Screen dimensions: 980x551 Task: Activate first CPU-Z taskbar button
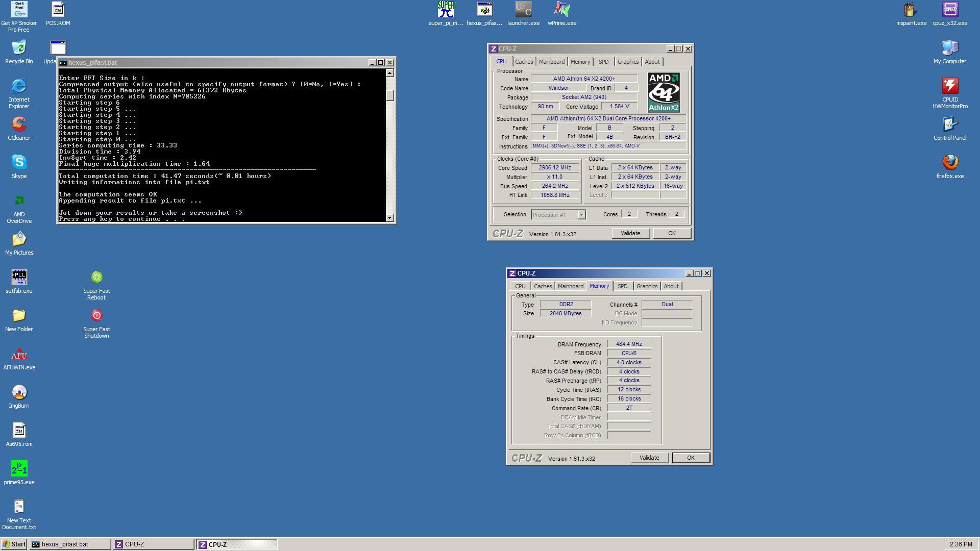pyautogui.click(x=153, y=544)
